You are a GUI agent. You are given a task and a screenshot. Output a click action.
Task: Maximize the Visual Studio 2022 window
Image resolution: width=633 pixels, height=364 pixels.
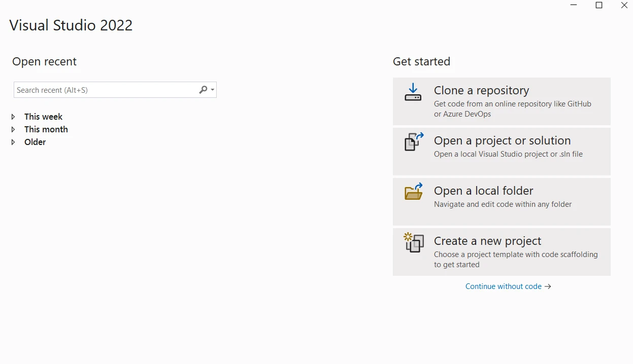click(599, 6)
